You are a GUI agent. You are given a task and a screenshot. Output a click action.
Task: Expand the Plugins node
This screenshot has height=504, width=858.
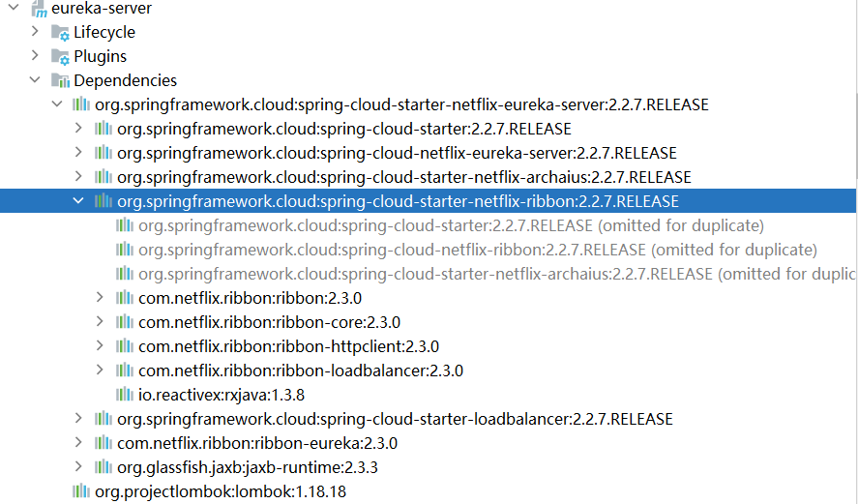point(35,56)
